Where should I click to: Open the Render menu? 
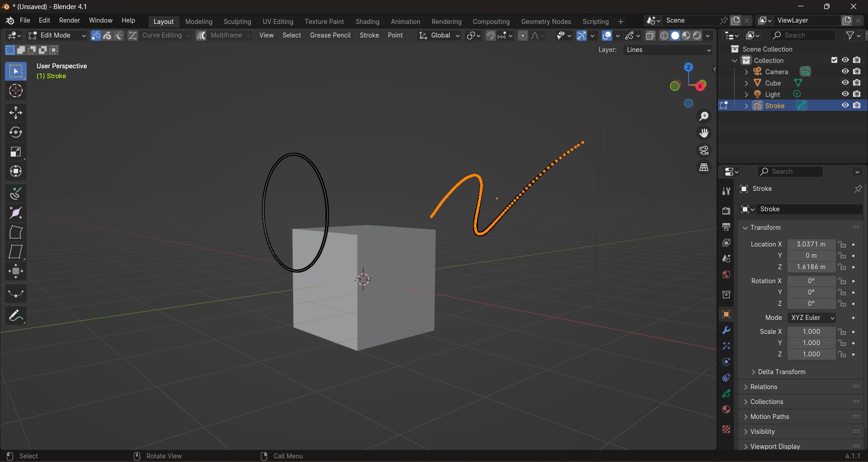70,21
